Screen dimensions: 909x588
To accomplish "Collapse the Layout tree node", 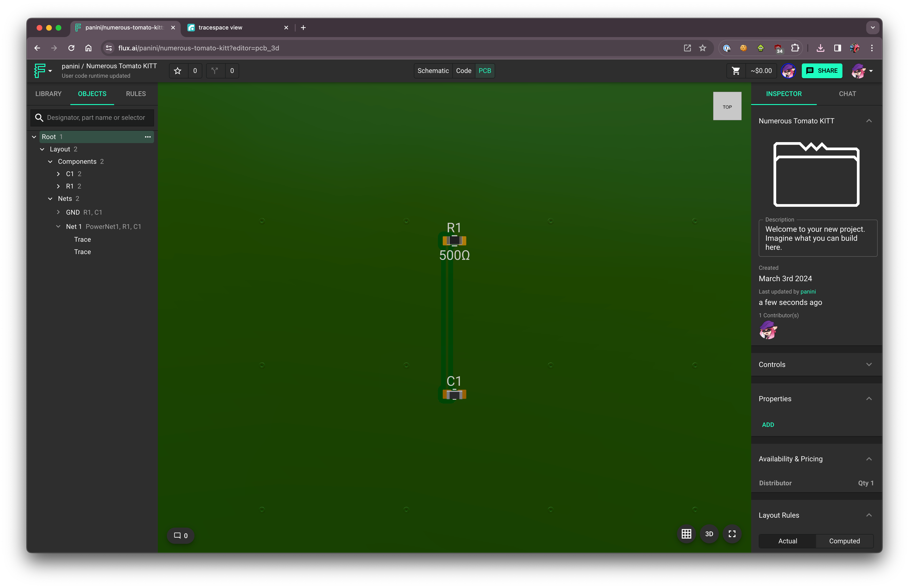I will click(x=42, y=149).
